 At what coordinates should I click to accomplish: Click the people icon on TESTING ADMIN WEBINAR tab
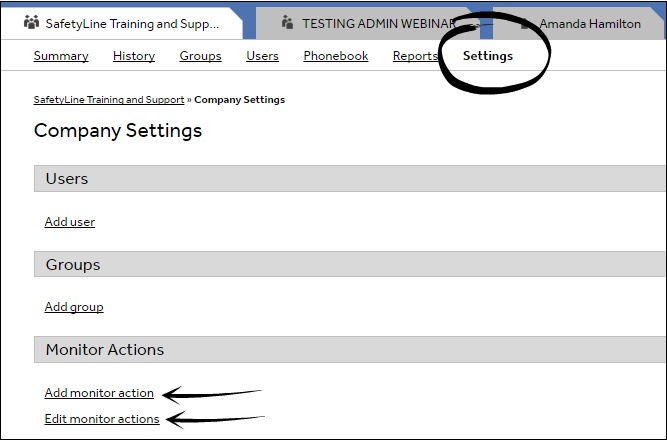tap(287, 23)
